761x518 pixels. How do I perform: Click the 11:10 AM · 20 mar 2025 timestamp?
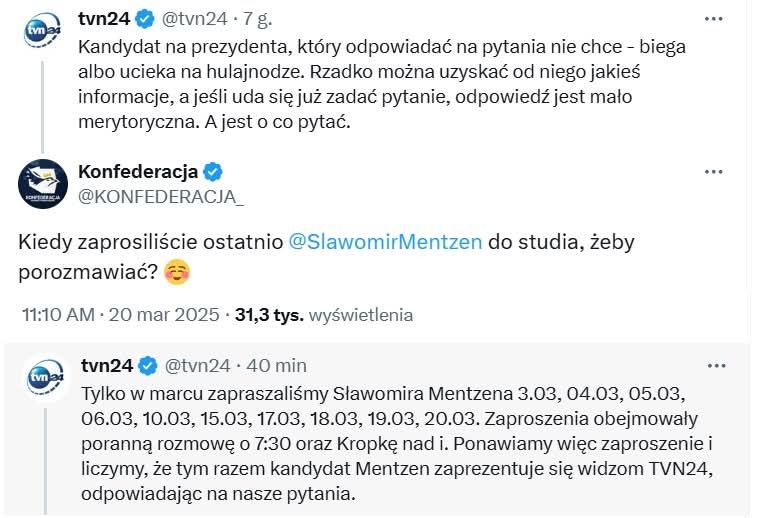pos(120,315)
